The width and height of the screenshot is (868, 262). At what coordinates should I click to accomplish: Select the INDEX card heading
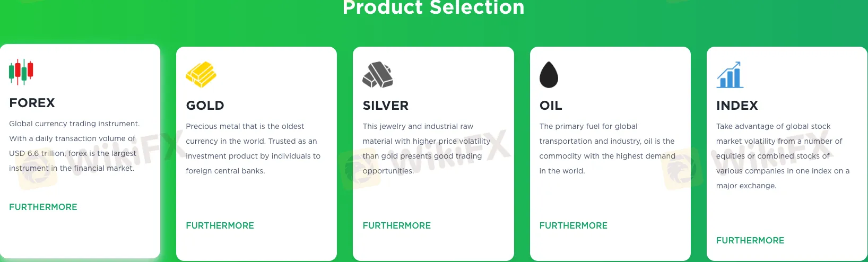tap(737, 106)
